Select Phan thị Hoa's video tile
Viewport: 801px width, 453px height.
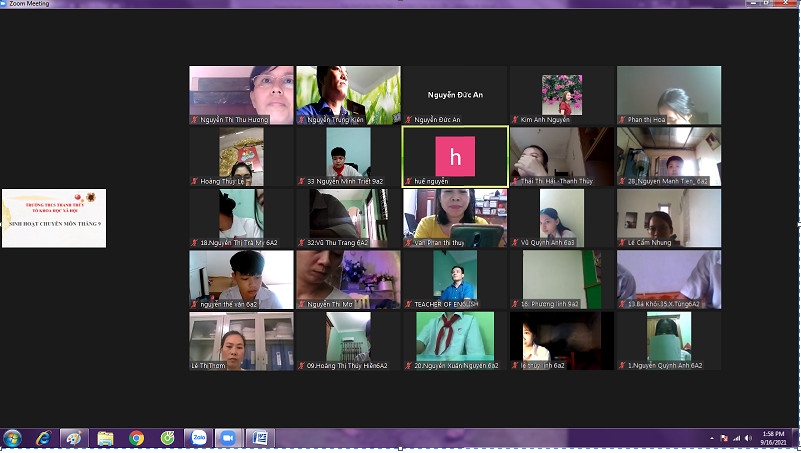click(668, 94)
